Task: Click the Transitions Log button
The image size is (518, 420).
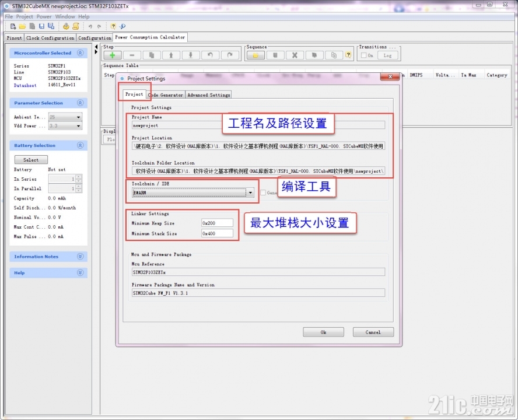Action: pyautogui.click(x=388, y=55)
